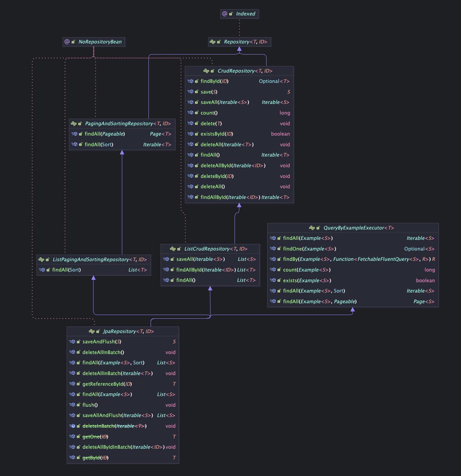This screenshot has height=476, width=461.
Task: Select the Repository<T, ID> node
Action: (x=239, y=42)
